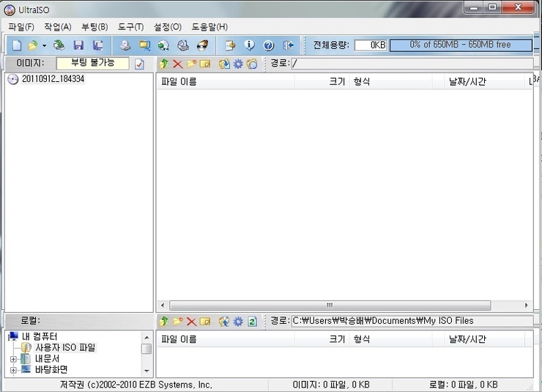Open the 도구(T) menu
Viewport: 542px width, 392px height.
130,27
